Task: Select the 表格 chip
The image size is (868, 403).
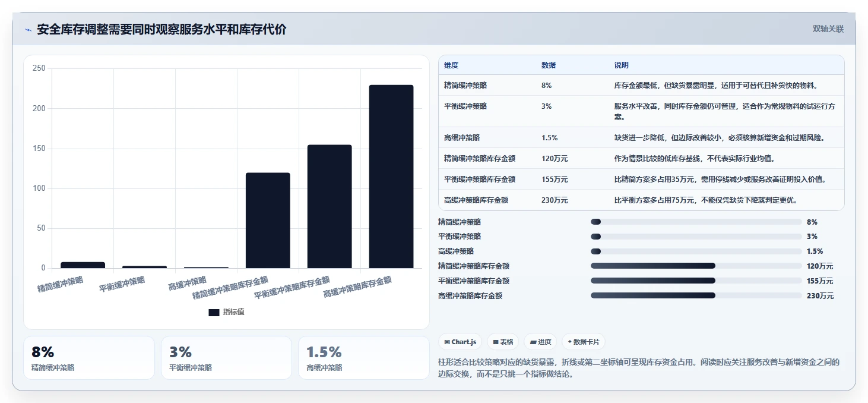Action: (x=503, y=342)
